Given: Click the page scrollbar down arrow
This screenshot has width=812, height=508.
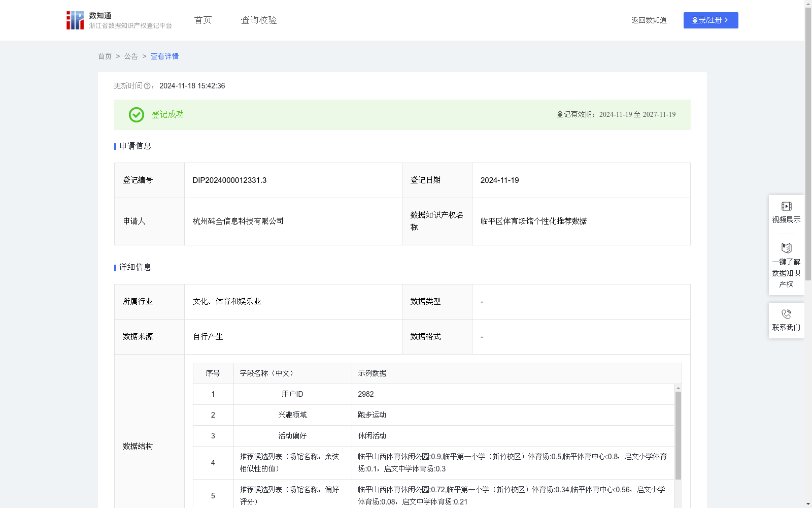Looking at the screenshot, I should [808, 504].
